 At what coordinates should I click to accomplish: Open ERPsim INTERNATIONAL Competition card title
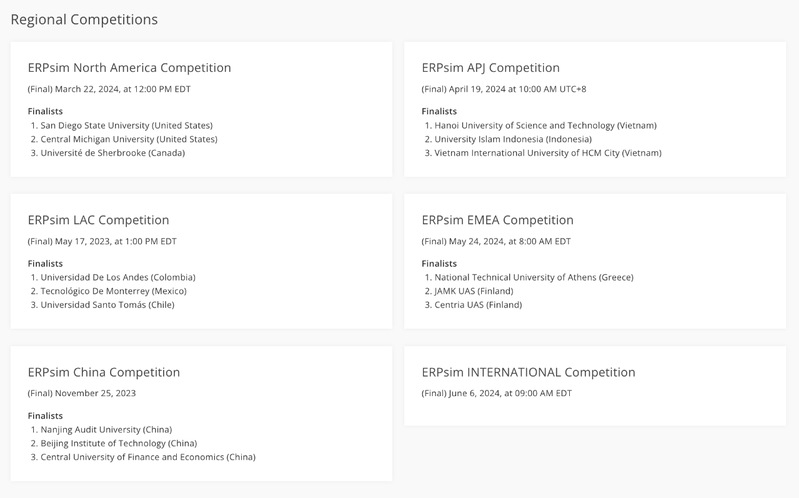point(528,372)
